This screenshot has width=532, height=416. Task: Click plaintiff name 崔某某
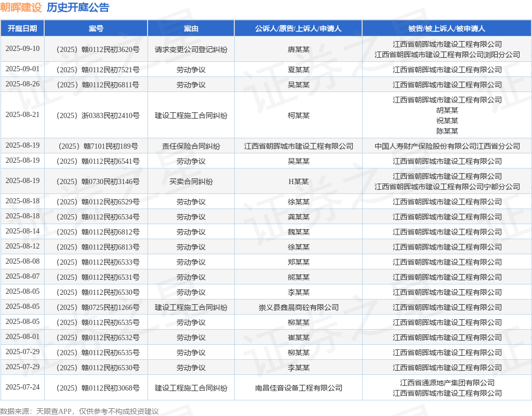[299, 338]
